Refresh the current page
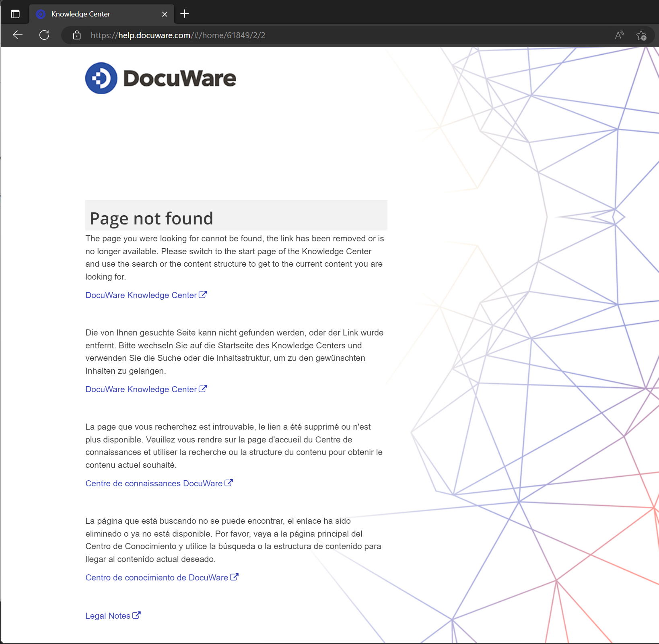Screen dimensions: 659x644 (44, 35)
